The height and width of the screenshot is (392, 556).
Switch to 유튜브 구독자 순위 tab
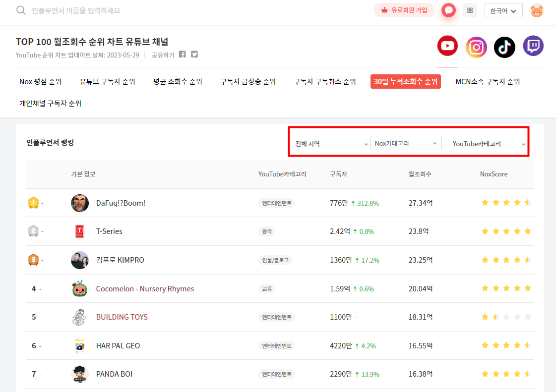click(108, 81)
